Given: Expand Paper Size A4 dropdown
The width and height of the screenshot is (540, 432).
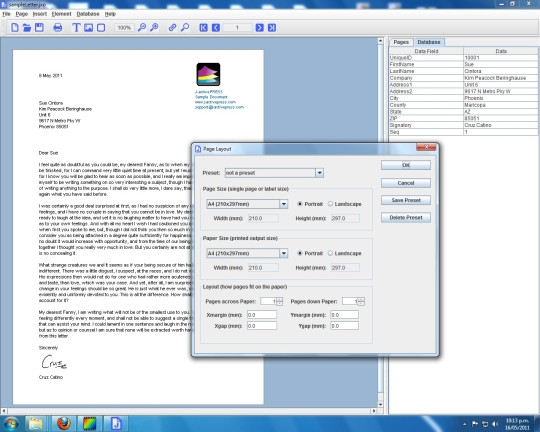Looking at the screenshot, I should coord(283,253).
